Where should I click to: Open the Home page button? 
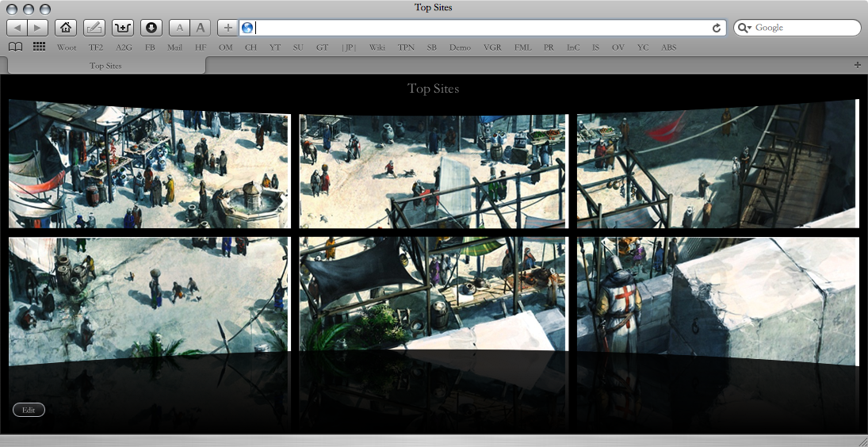(x=66, y=28)
